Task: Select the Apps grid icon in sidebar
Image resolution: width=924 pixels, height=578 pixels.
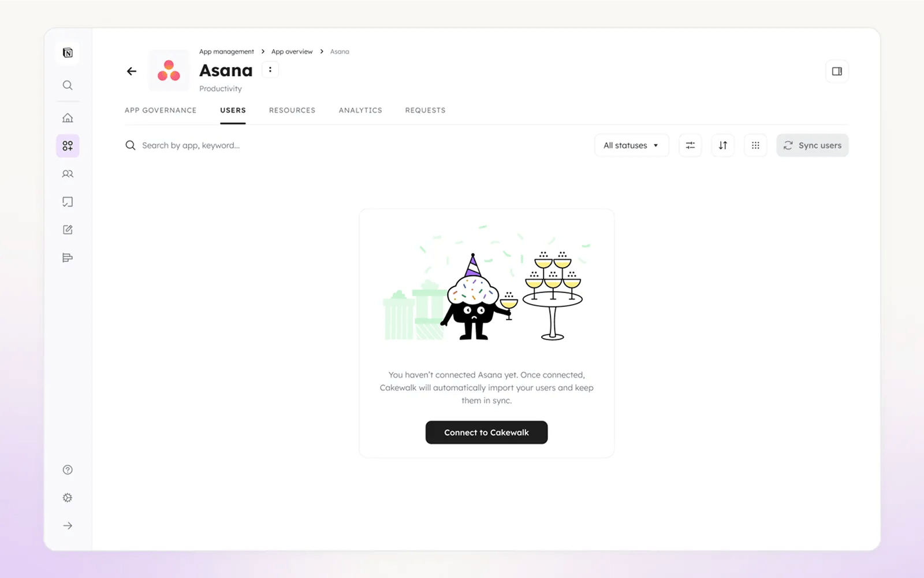Action: (x=68, y=146)
